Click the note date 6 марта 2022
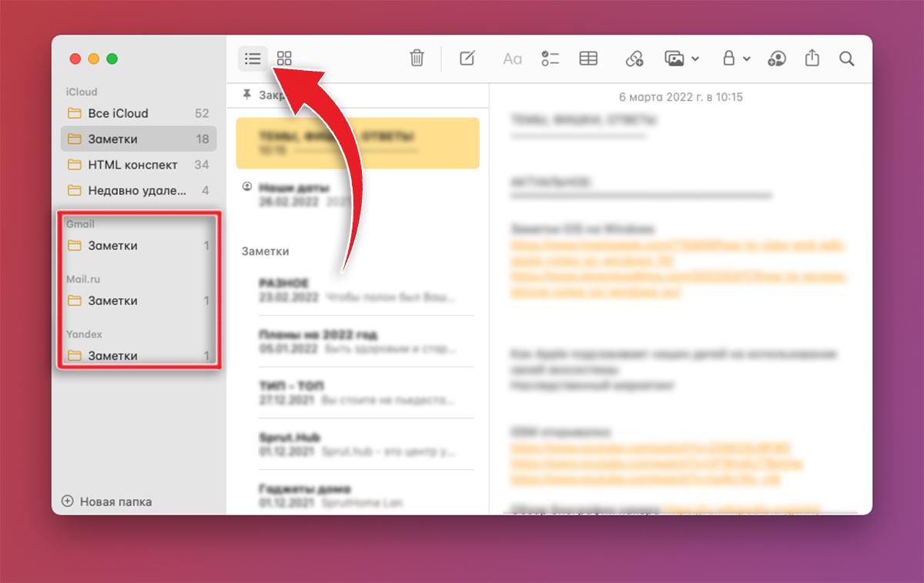 point(681,97)
